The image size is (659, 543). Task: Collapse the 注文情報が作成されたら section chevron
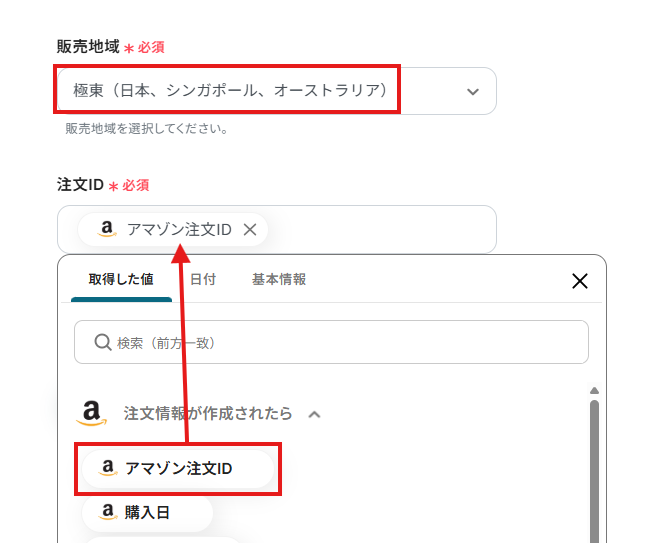[x=314, y=413]
